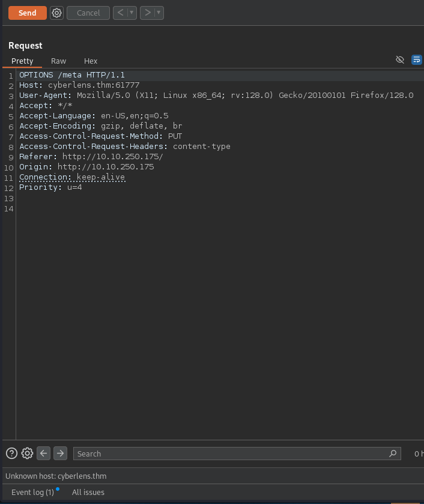Click the Accept-Language header line

pos(94,116)
